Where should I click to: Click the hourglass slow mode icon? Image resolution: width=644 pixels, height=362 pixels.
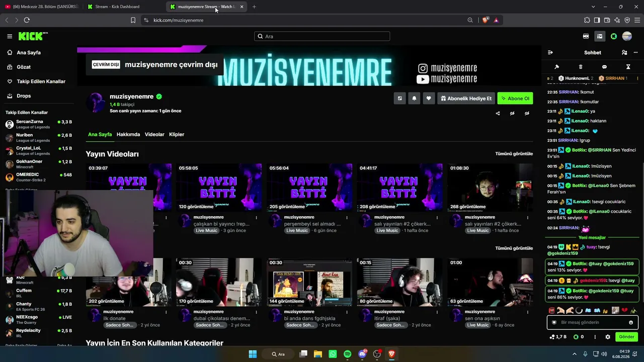[628, 67]
